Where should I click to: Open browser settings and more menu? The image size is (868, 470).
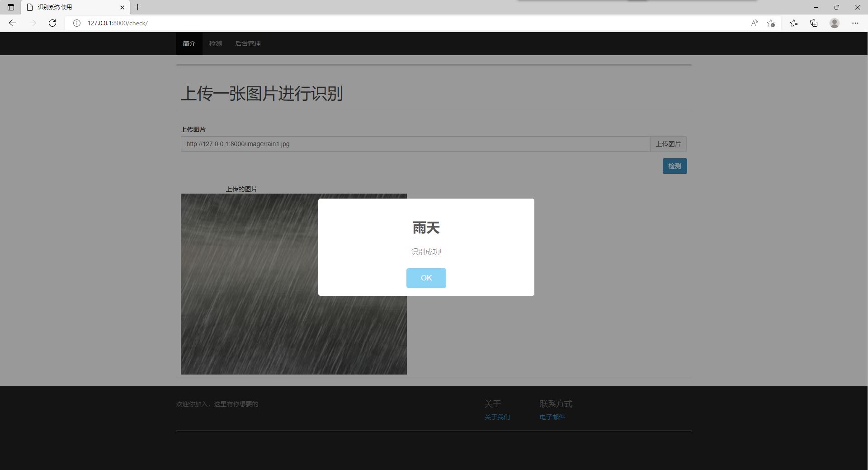click(x=855, y=23)
